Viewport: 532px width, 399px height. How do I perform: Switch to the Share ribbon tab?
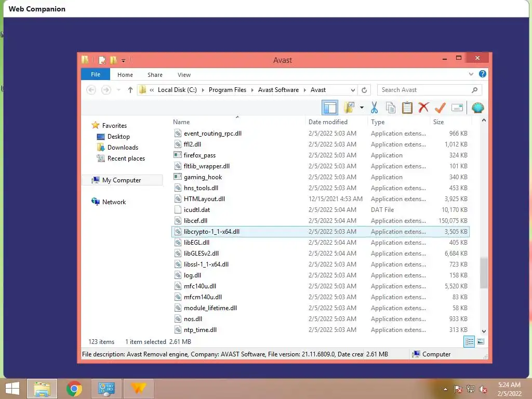click(155, 75)
